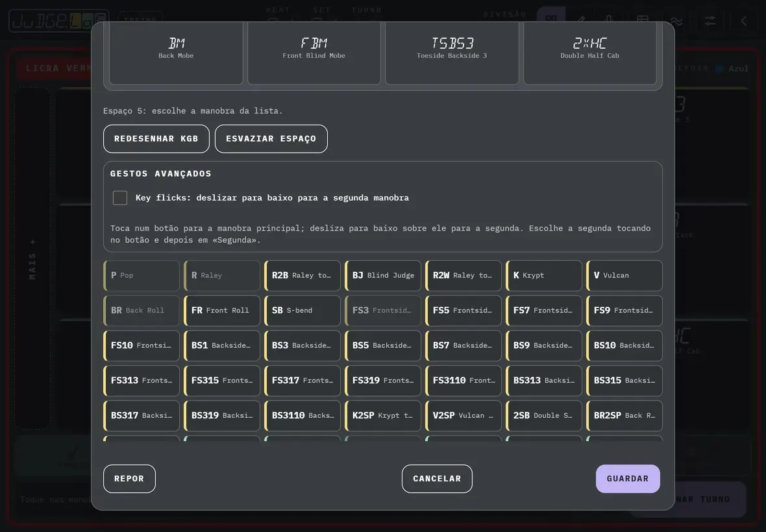Pick the FS9 Frontside trick

pos(624,310)
